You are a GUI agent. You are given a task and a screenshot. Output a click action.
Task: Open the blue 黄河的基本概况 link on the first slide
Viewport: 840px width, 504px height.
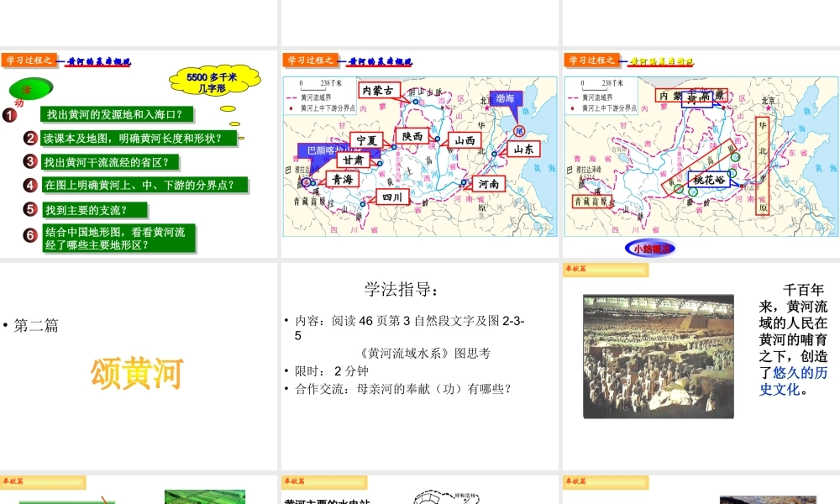98,62
